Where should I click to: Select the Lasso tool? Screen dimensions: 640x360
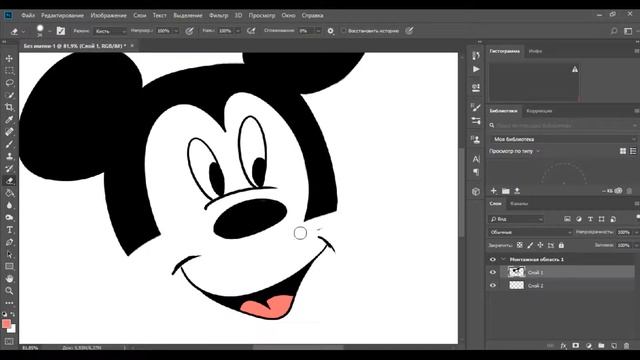[x=9, y=83]
